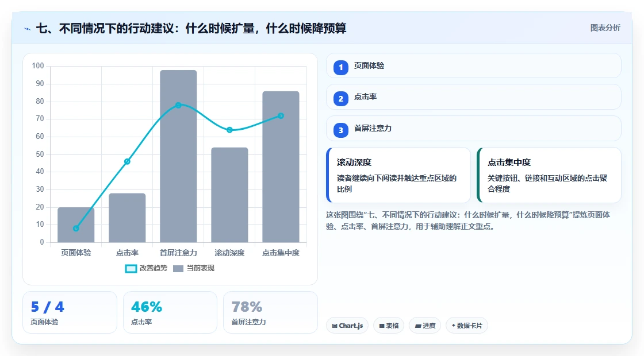The width and height of the screenshot is (644, 356).
Task: Select the 滚动深度 description card
Action: point(398,175)
